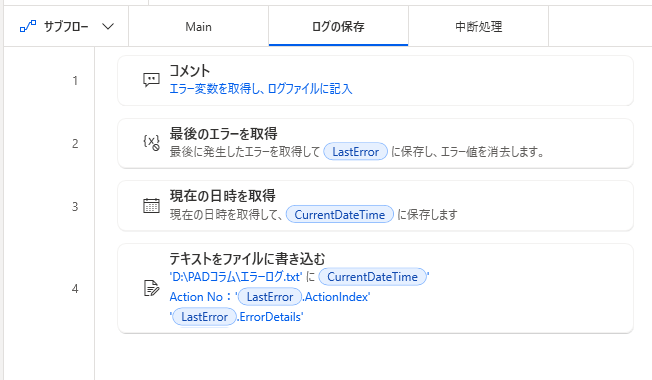Select the テキストをファイルに書き込む action title
The image size is (652, 380).
tap(247, 259)
